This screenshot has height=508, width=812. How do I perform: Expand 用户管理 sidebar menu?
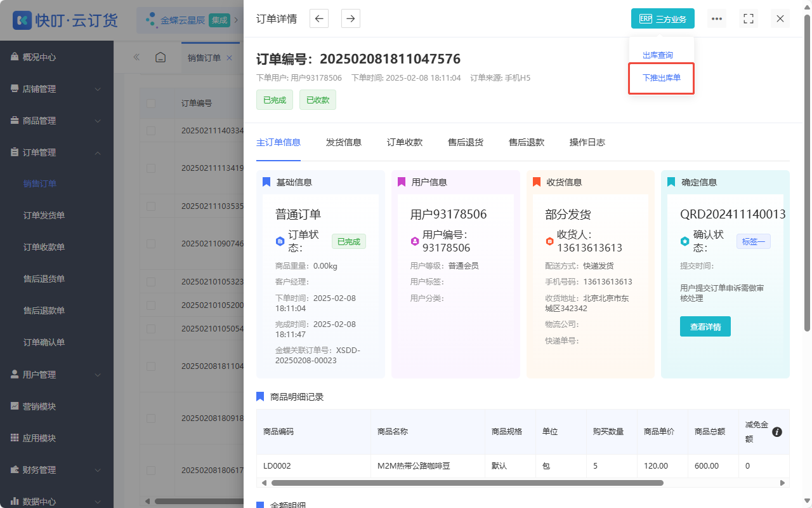point(56,375)
